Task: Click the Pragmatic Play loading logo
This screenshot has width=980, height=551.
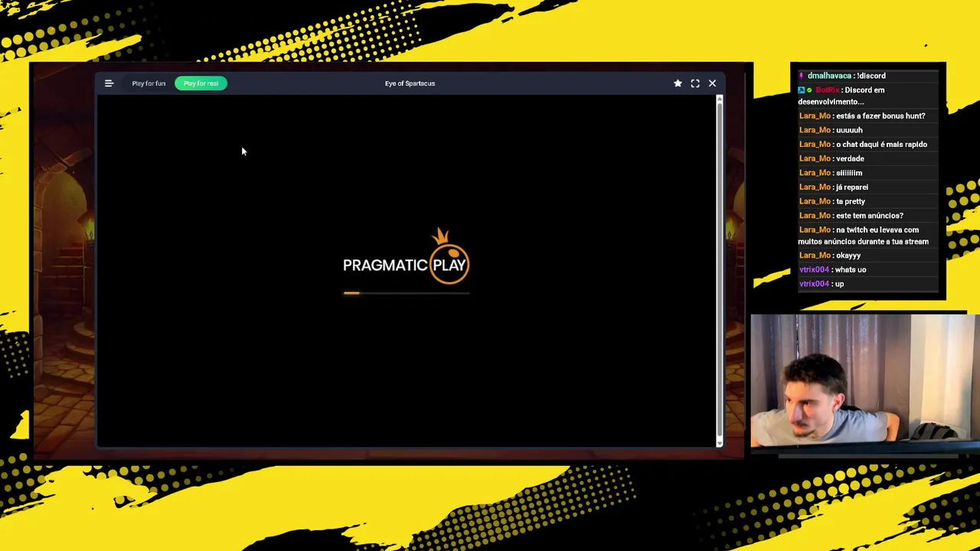Action: click(406, 256)
